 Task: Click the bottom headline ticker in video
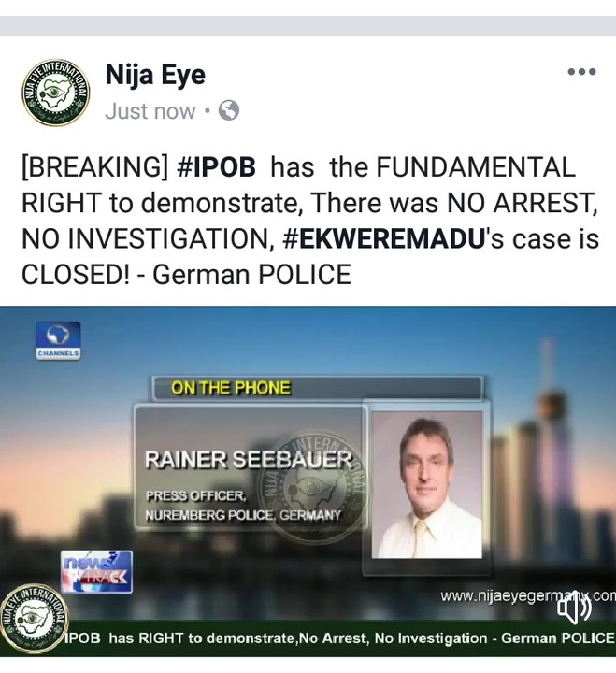[x=339, y=638]
